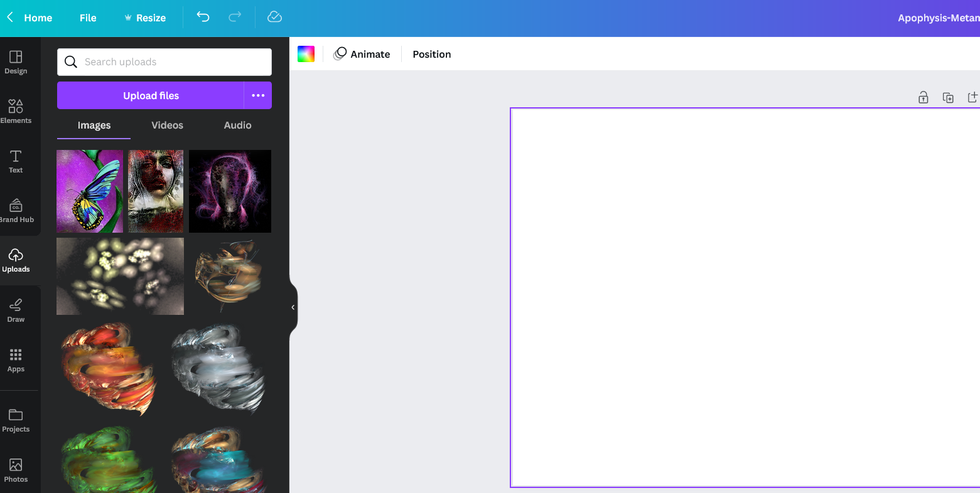Viewport: 980px width, 493px height.
Task: Open the background color picker swatch
Action: [306, 54]
